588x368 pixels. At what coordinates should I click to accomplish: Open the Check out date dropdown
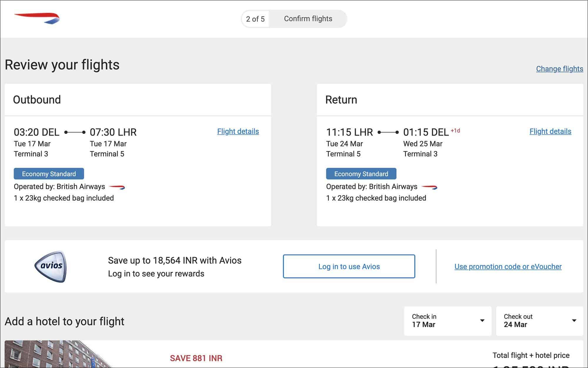pyautogui.click(x=539, y=321)
